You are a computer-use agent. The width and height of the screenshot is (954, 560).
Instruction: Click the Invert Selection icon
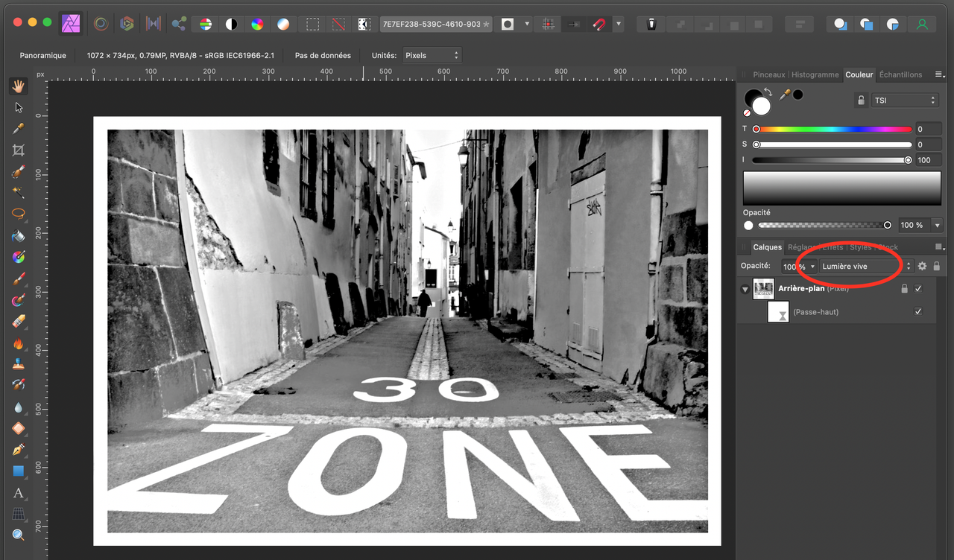(364, 24)
